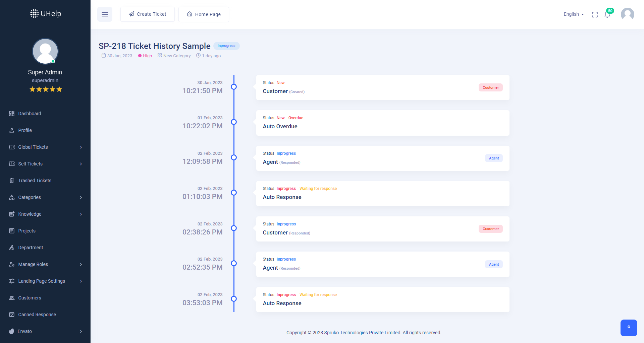Open the user avatar menu
The width and height of the screenshot is (644, 343).
click(627, 14)
